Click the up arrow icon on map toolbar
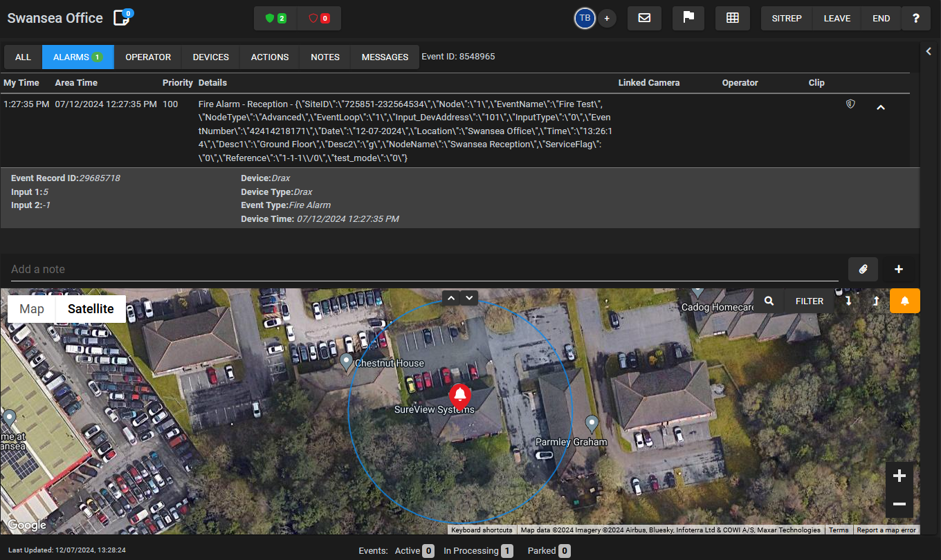 point(876,301)
